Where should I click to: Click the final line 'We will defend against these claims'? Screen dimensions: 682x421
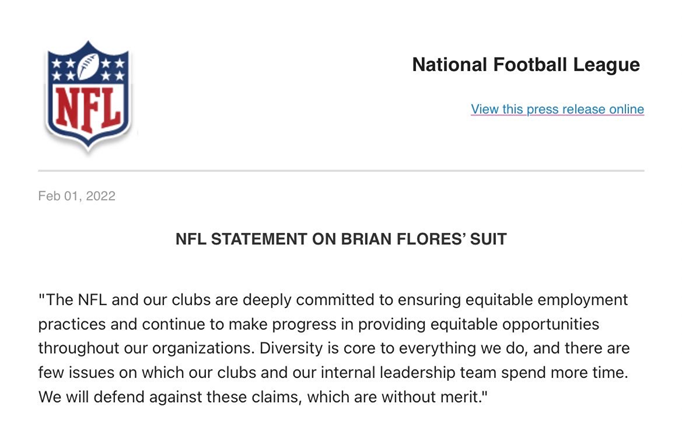263,397
